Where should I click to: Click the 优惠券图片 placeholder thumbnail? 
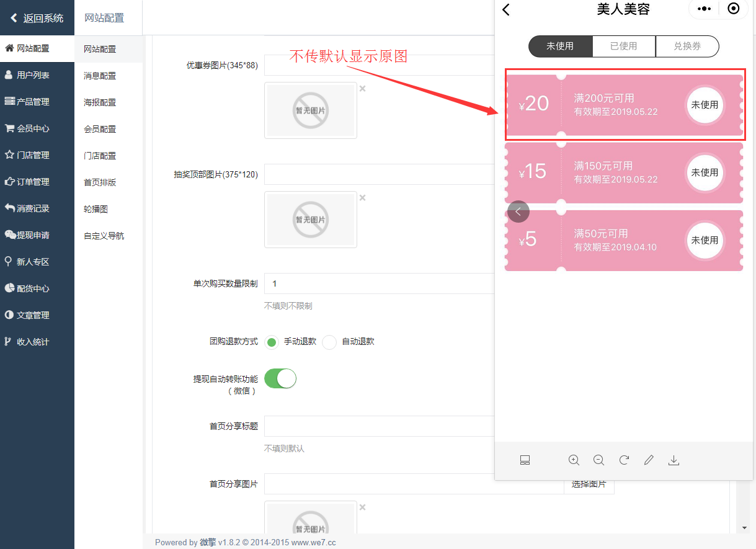311,110
